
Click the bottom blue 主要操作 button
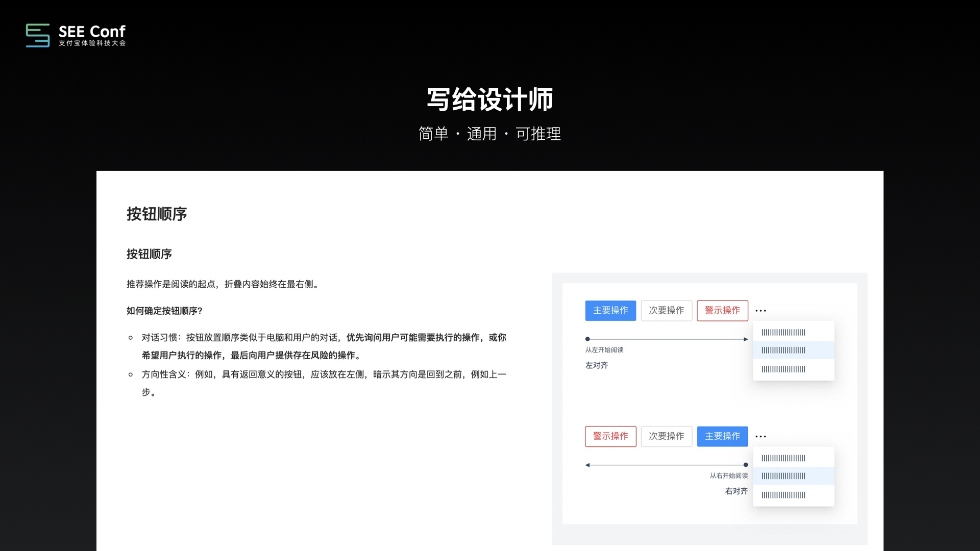[722, 436]
